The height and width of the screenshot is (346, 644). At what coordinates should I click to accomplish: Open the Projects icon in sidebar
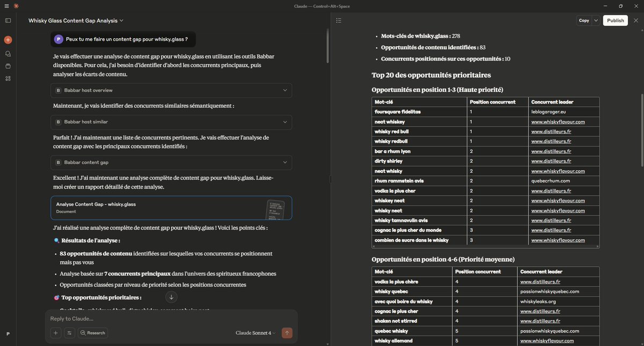point(8,66)
